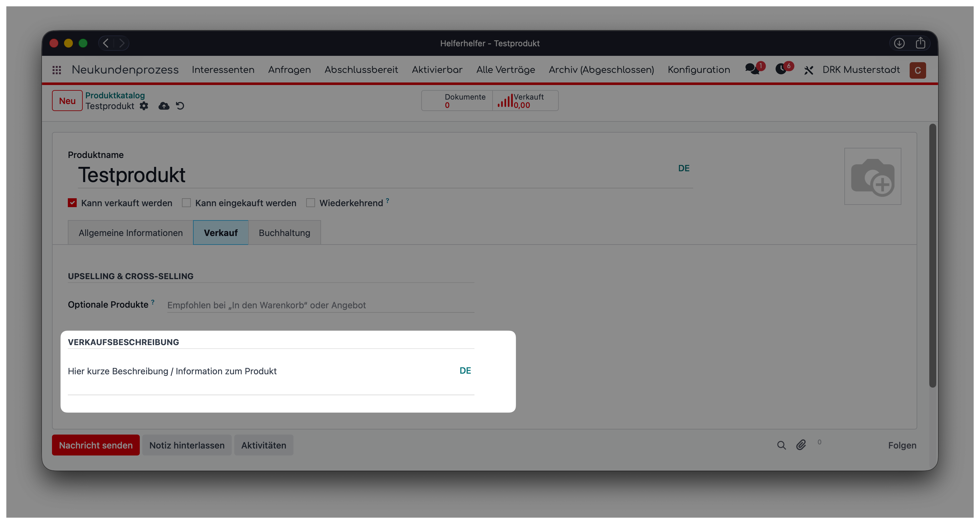Check Kann eingekauft werden
Viewport: 980px width, 524px height.
click(x=186, y=203)
